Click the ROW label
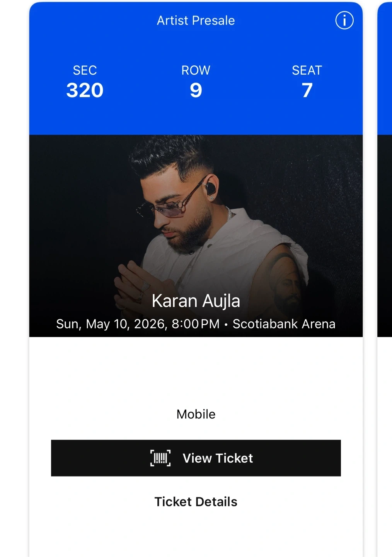392x557 pixels. point(196,70)
